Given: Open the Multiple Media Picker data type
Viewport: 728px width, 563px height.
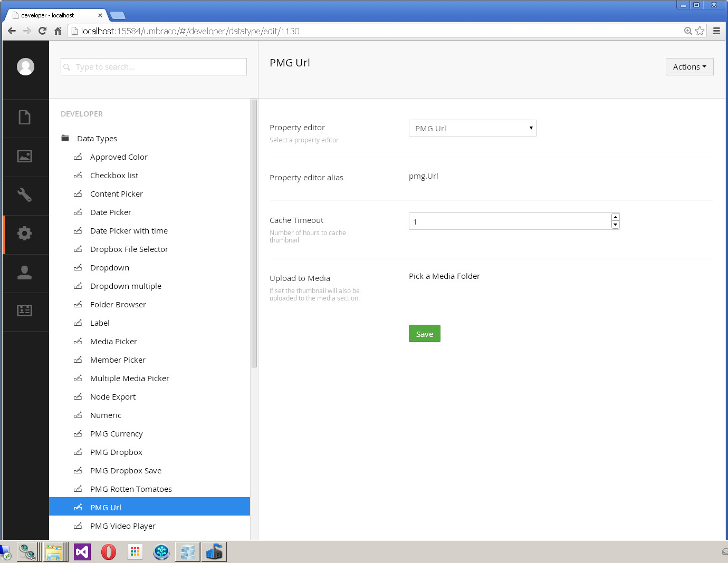Looking at the screenshot, I should pos(130,378).
